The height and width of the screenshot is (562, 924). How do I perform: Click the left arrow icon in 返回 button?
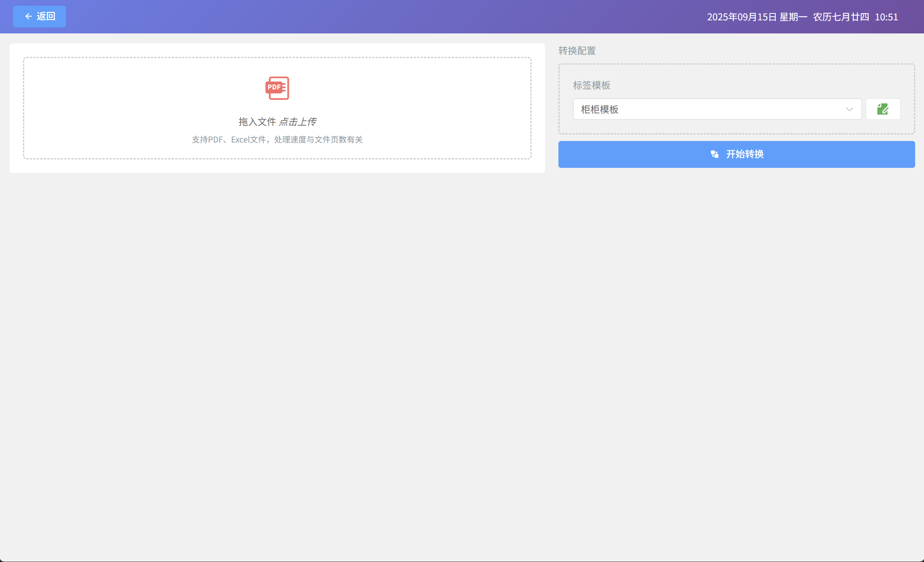click(x=28, y=16)
